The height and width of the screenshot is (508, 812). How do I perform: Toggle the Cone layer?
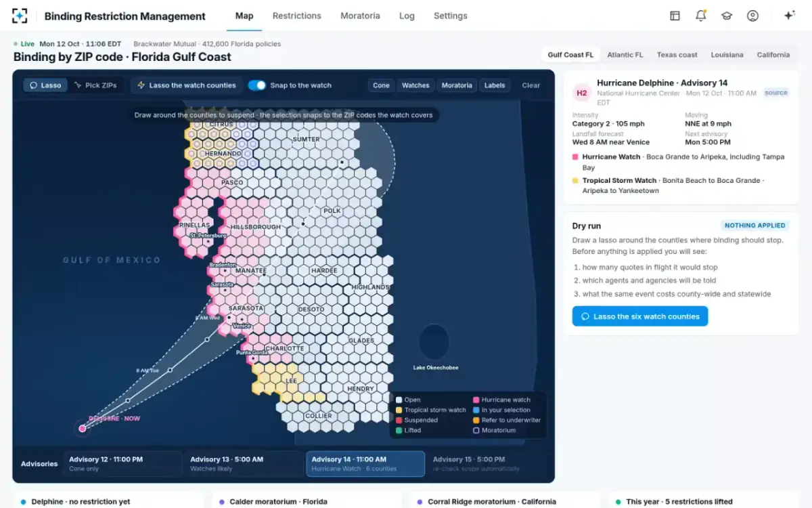[x=381, y=85]
